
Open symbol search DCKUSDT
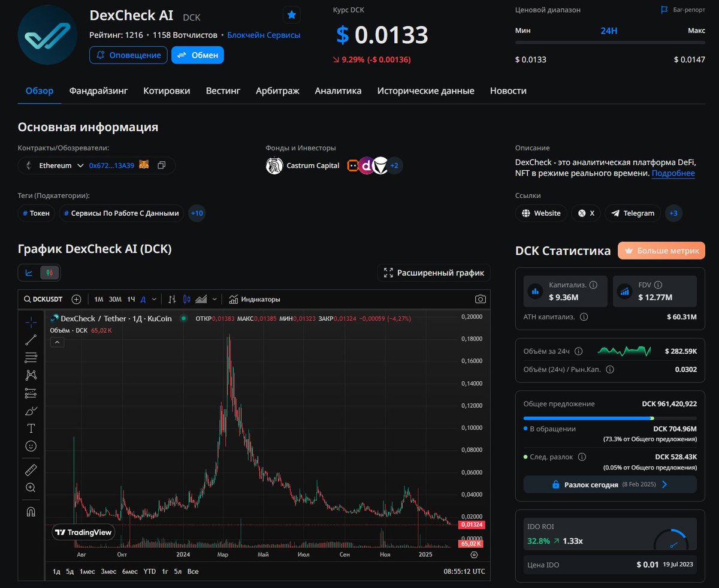[43, 299]
